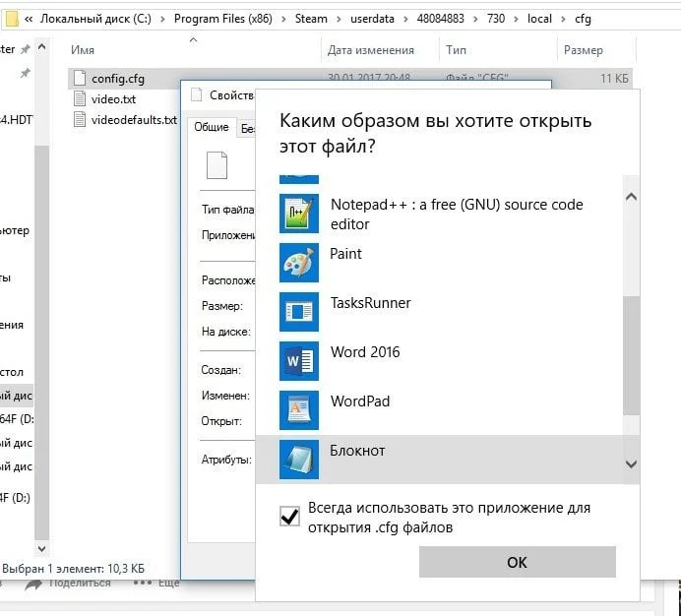
Task: Expand chevron after Steam in breadcrumb
Action: coord(339,19)
